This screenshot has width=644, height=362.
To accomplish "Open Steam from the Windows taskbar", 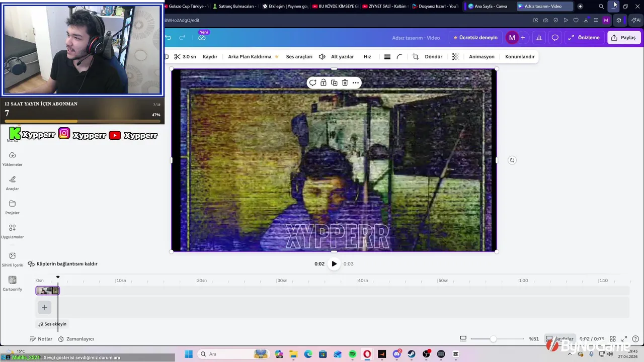I will point(412,354).
